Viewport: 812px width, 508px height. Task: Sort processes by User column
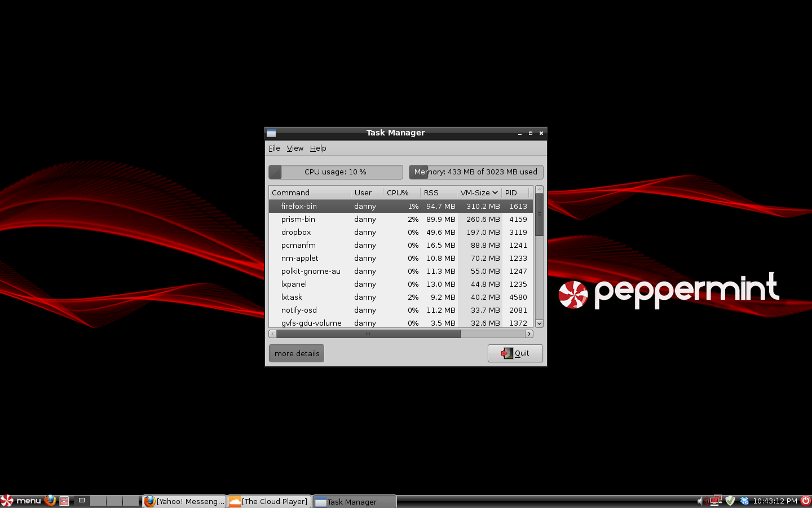(367, 192)
